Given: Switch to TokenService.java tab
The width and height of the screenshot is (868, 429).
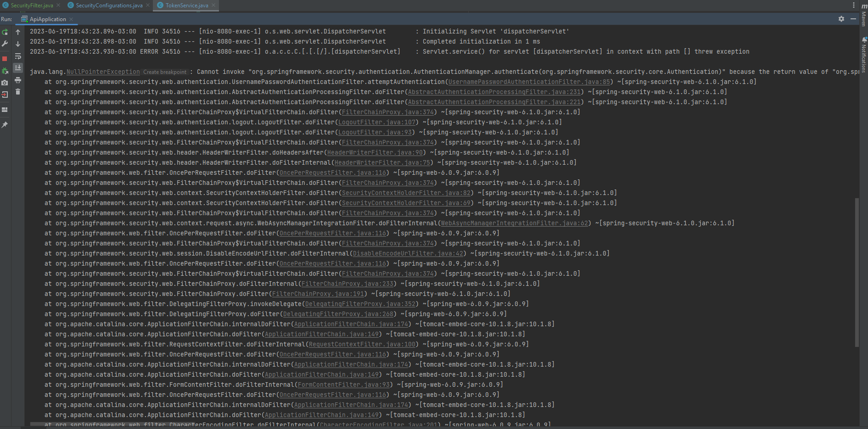Looking at the screenshot, I should tap(186, 6).
